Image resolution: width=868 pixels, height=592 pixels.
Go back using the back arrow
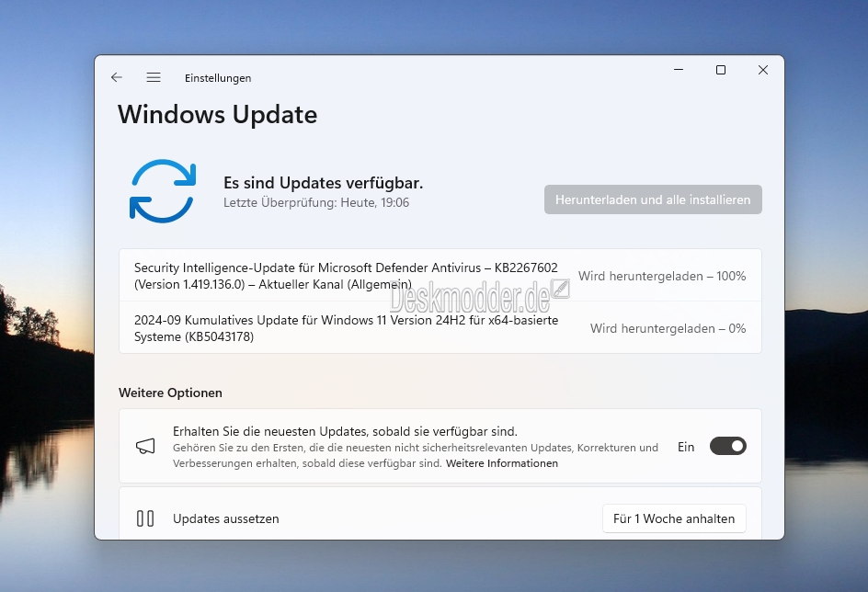click(x=116, y=77)
